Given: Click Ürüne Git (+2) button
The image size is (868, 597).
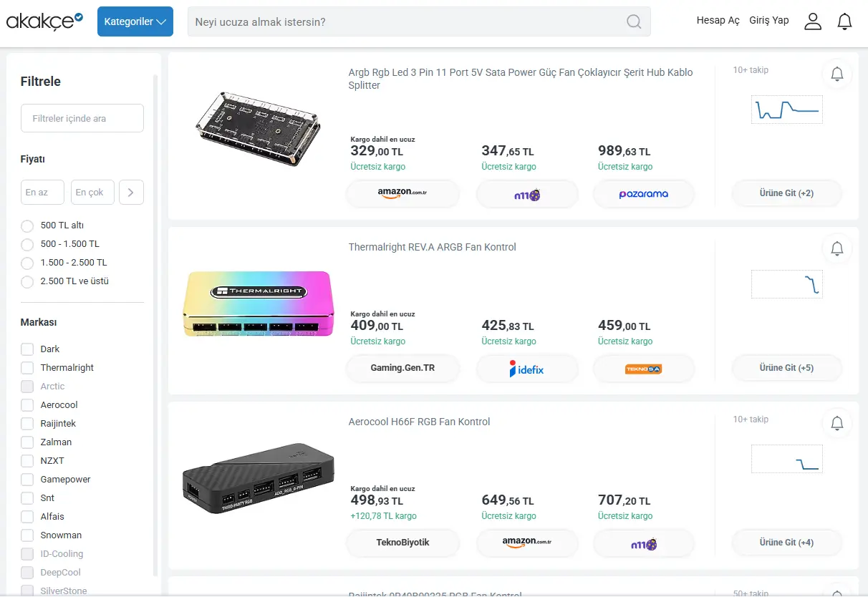Looking at the screenshot, I should pos(786,193).
